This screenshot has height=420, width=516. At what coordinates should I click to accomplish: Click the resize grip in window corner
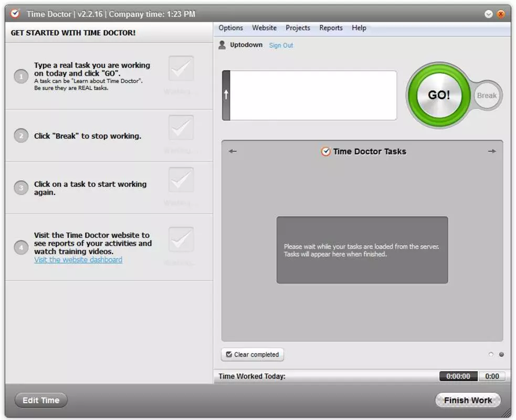pos(507,413)
